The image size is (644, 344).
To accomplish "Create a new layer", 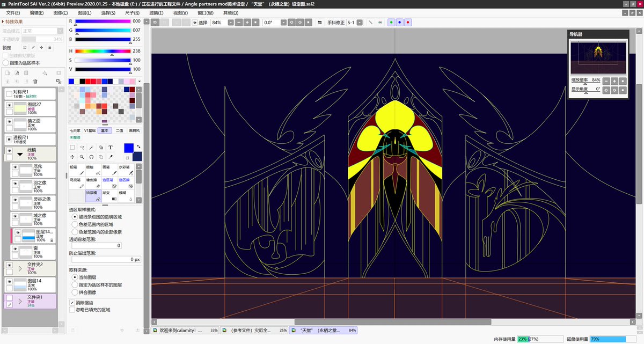I will (x=8, y=72).
